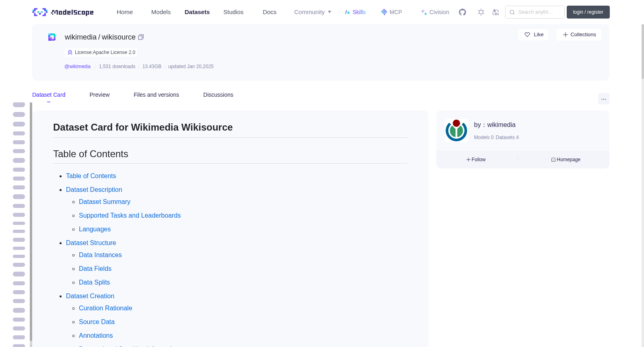Follow the wikimedia organization
644x347 pixels.
point(476,160)
